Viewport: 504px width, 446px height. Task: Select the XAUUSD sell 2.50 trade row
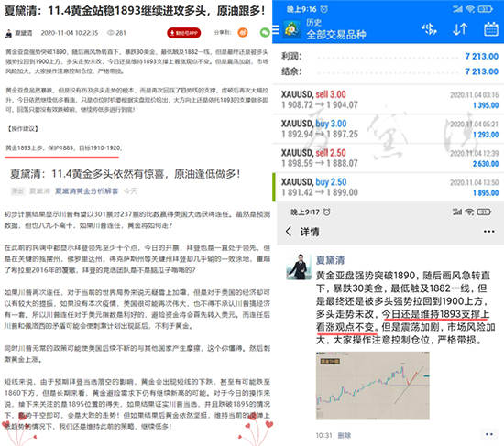(x=388, y=158)
